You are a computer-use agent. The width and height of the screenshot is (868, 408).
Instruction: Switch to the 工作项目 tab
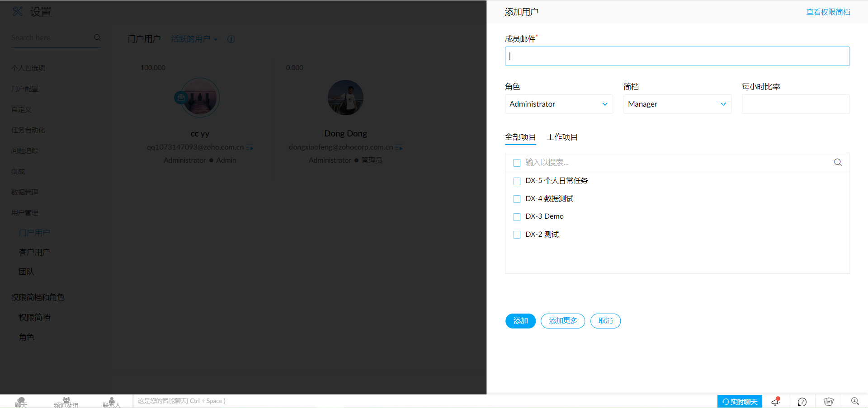click(562, 137)
